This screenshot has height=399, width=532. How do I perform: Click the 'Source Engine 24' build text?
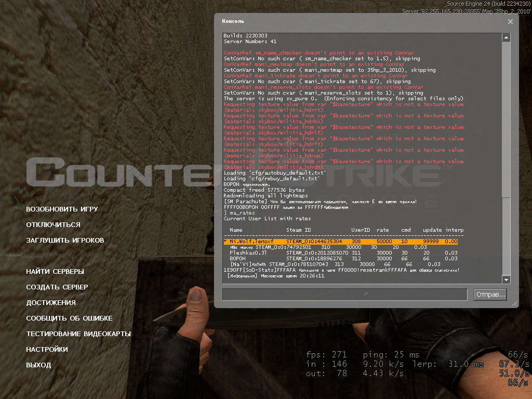(488, 4)
